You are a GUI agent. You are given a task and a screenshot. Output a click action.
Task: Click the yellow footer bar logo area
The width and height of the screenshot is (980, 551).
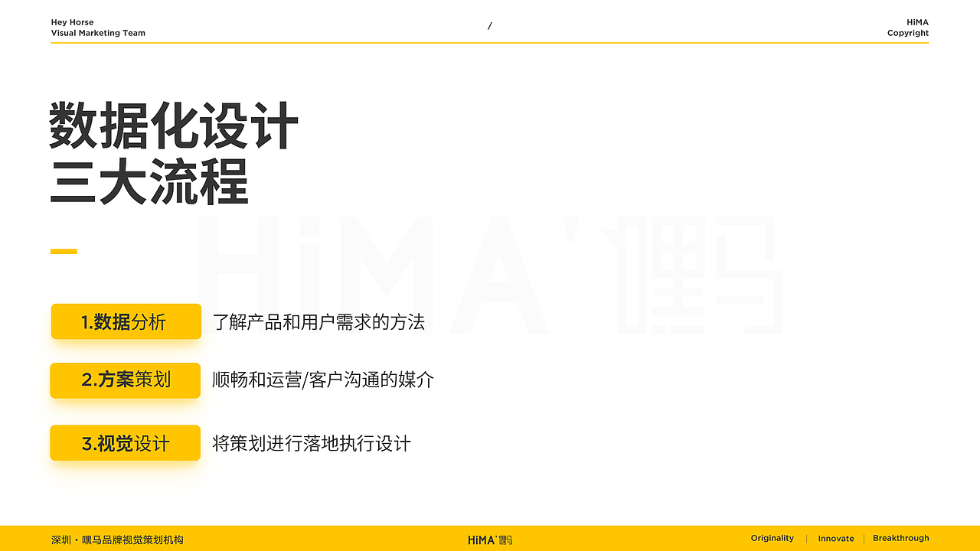pos(490,539)
